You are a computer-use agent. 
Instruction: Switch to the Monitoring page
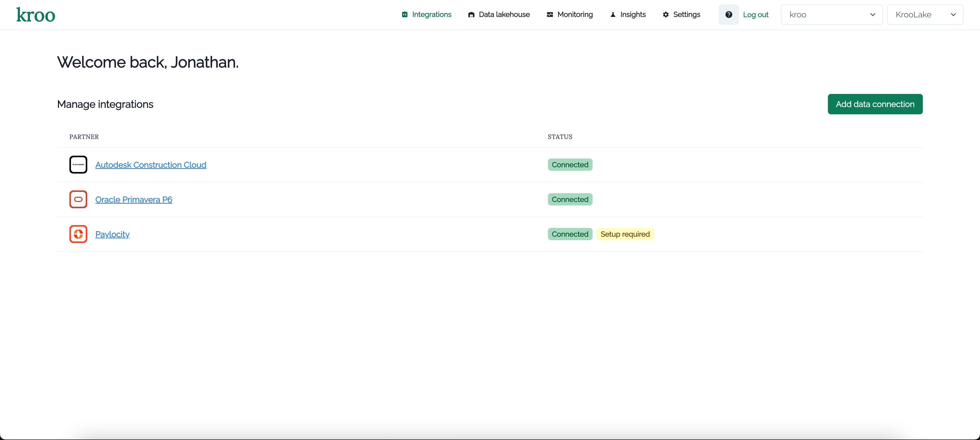574,15
